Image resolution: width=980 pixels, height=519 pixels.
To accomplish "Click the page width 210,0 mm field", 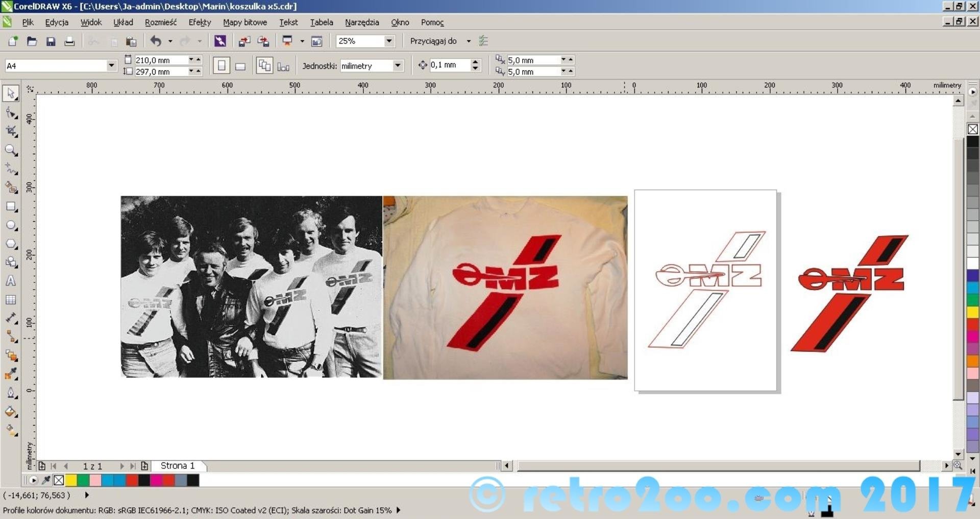I will tap(160, 60).
